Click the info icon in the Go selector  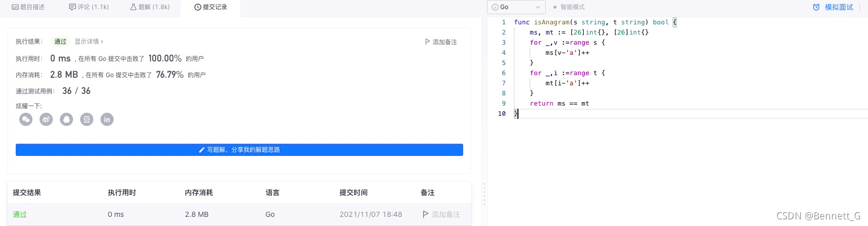click(495, 7)
